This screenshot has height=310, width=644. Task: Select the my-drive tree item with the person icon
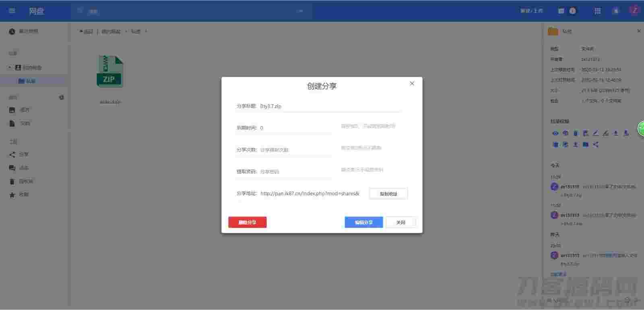click(x=29, y=68)
